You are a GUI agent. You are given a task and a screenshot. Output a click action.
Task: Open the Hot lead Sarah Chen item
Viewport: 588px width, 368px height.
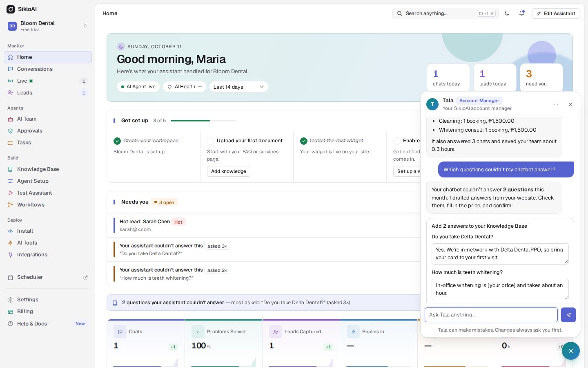point(263,225)
